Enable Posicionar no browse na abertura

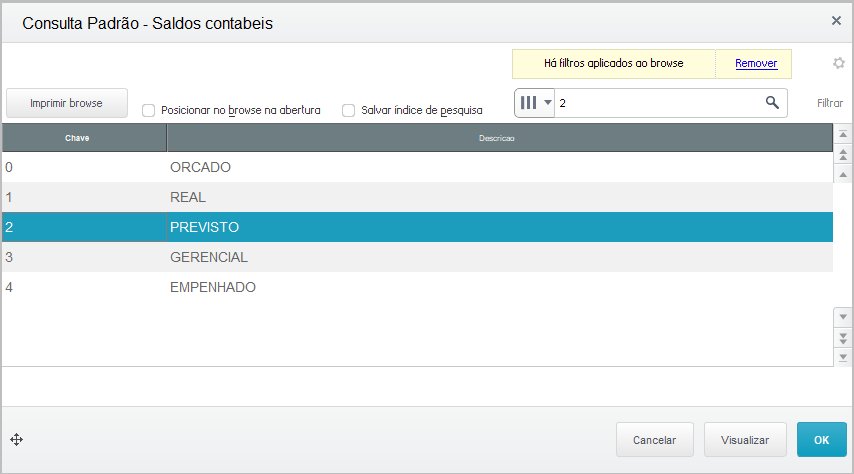pos(148,110)
